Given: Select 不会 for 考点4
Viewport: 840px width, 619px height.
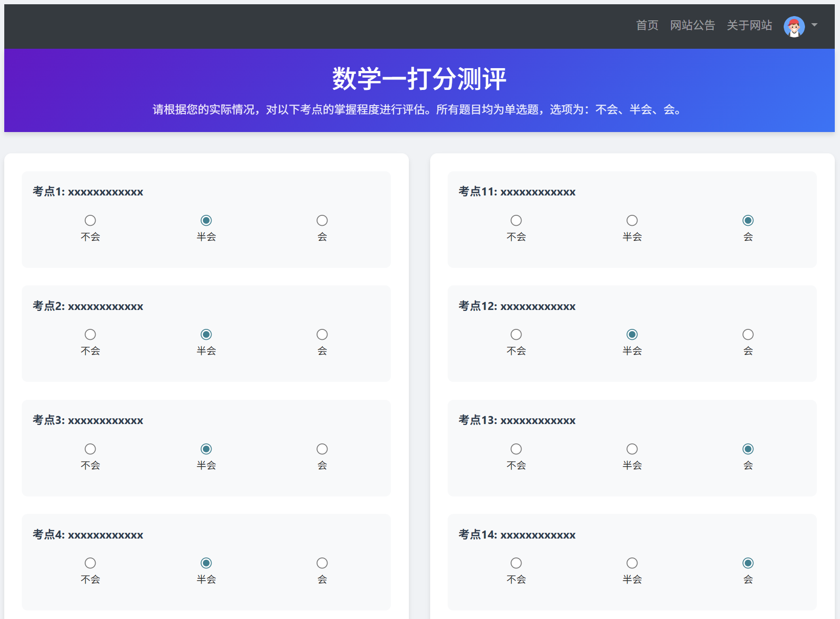Looking at the screenshot, I should (x=90, y=563).
